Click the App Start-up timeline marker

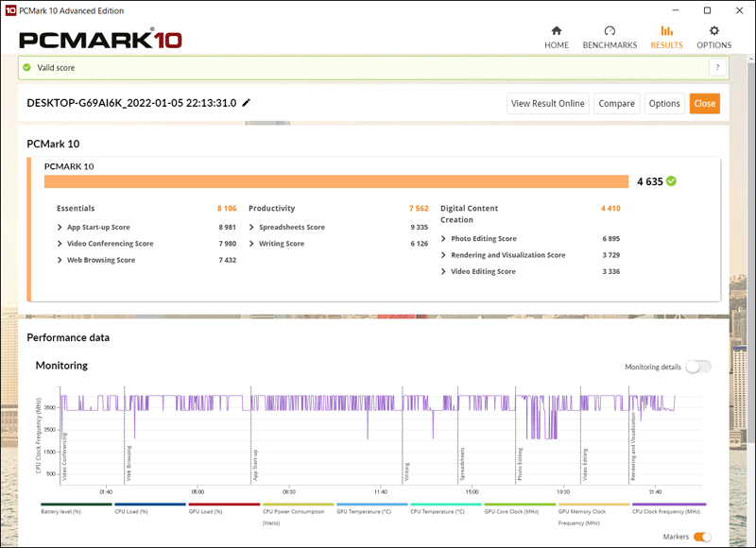[x=255, y=465]
